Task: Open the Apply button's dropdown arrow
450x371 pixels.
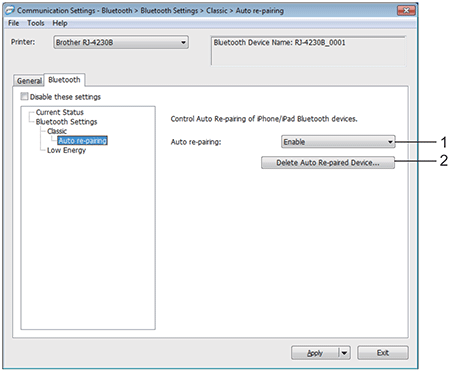Action: 345,353
